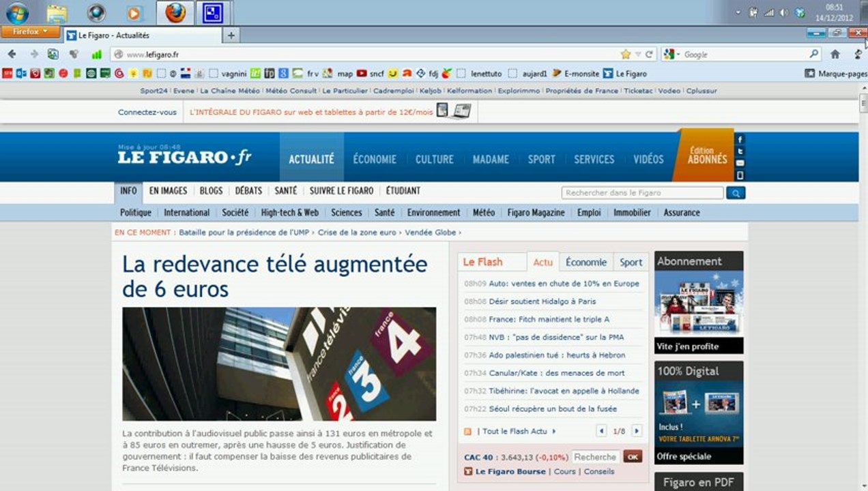This screenshot has height=491, width=868.
Task: Open the CULTURE main nav section
Action: [x=435, y=159]
